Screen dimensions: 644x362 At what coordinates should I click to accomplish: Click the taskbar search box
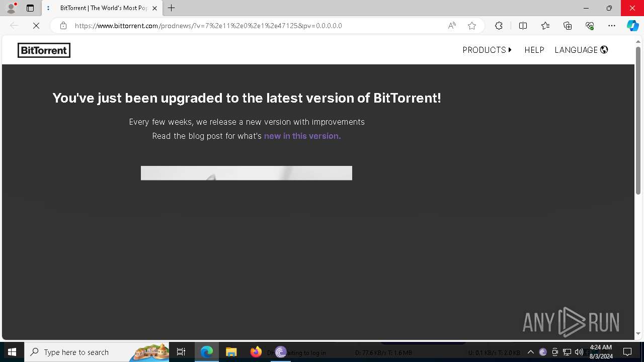point(97,352)
